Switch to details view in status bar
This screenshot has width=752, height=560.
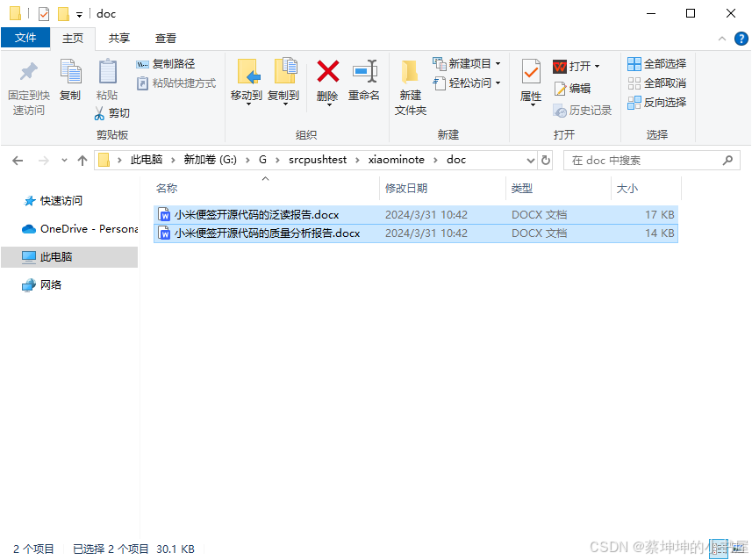click(x=718, y=548)
